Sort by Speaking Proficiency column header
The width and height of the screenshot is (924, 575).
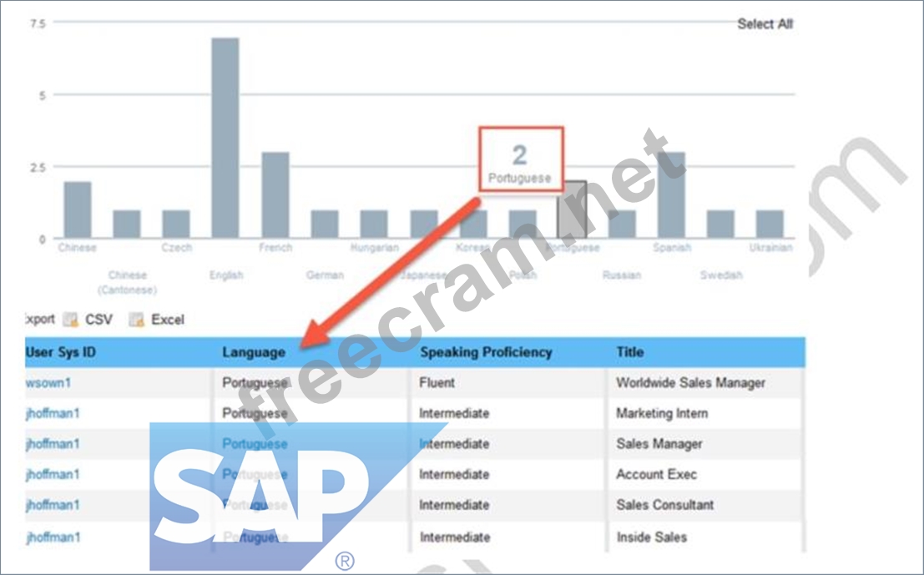click(x=486, y=352)
